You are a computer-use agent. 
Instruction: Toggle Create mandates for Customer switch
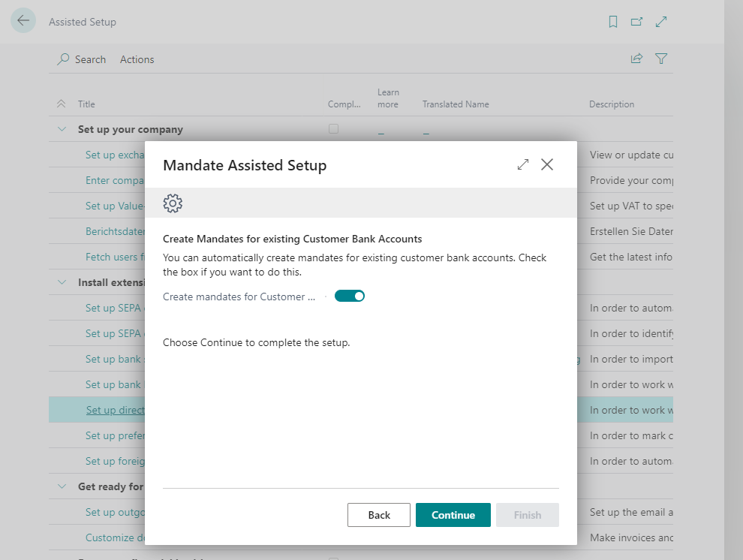point(349,296)
